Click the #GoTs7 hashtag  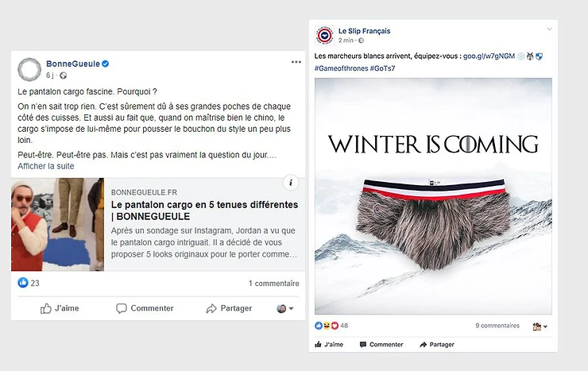click(x=382, y=68)
